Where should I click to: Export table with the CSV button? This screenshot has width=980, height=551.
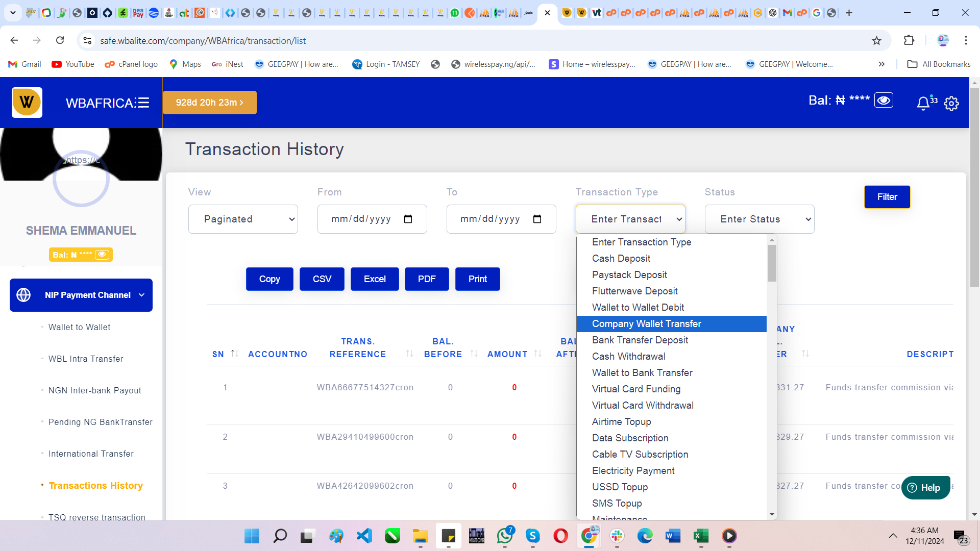coord(322,279)
